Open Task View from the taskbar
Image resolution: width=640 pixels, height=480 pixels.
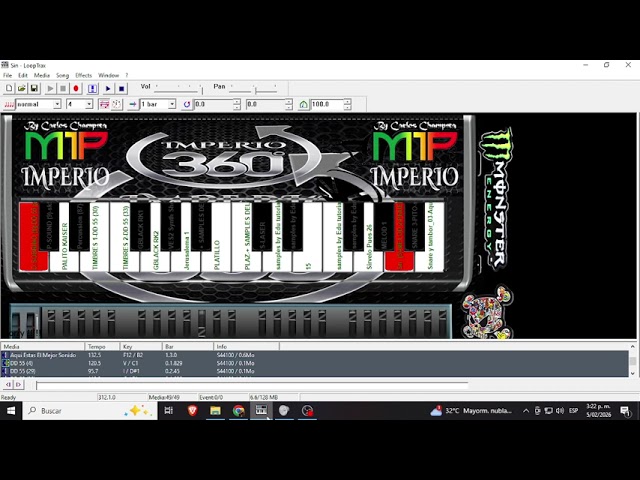[x=169, y=411]
